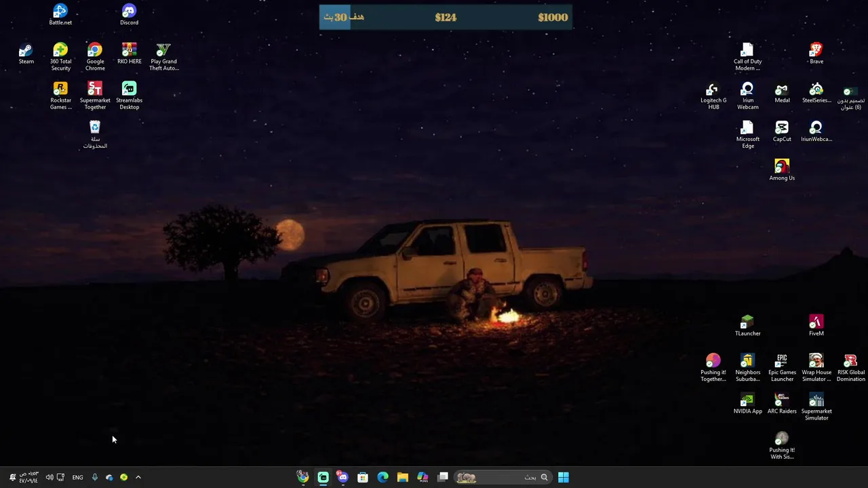
Task: Launch Discord from the desktop icon
Action: 129,15
